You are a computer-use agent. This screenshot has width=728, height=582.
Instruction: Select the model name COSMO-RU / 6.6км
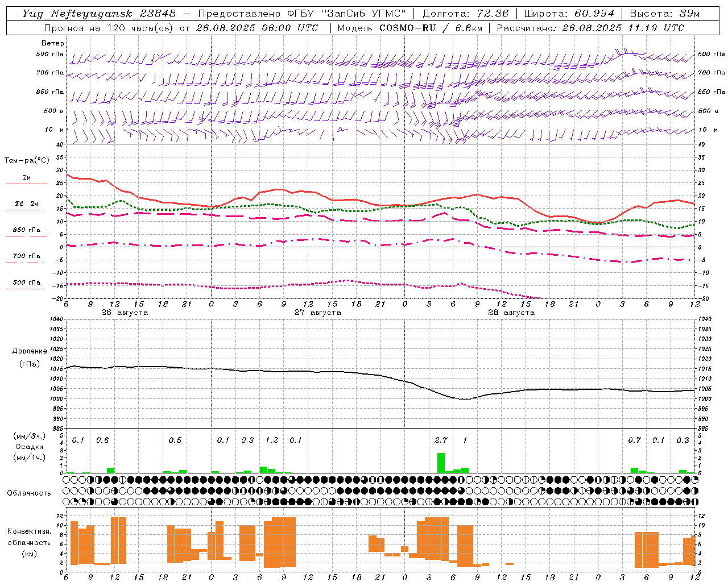click(x=432, y=28)
